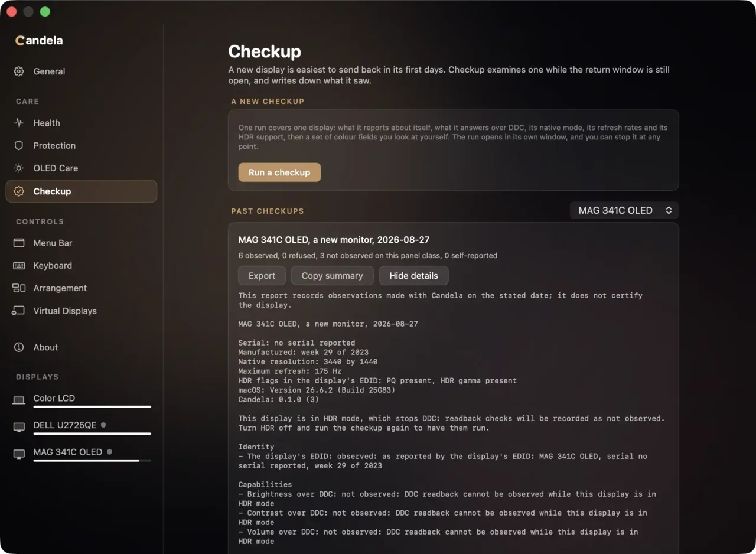Screen dimensions: 756x554
Task: Adjust the MAG 341C OLED brightness slider
Action: (92, 461)
